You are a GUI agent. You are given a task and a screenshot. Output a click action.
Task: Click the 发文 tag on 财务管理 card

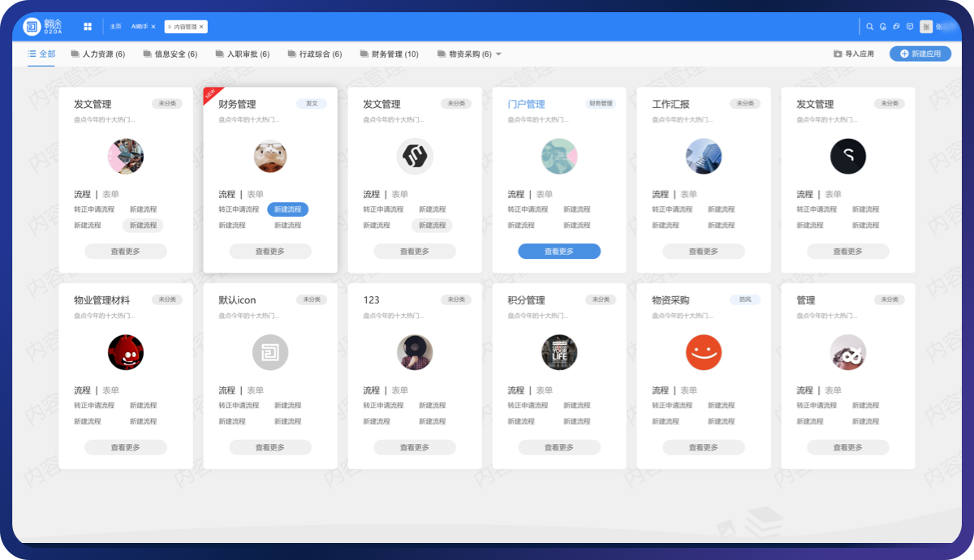click(312, 104)
